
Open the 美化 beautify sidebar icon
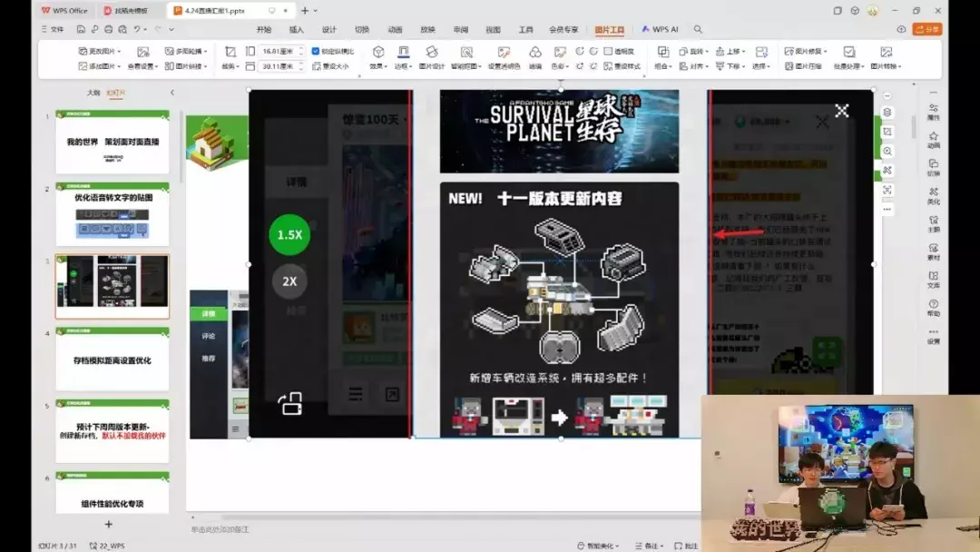(933, 196)
